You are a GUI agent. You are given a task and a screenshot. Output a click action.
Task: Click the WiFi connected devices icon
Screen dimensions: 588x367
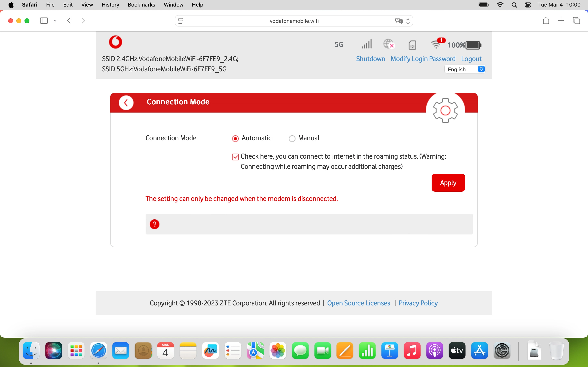point(436,44)
